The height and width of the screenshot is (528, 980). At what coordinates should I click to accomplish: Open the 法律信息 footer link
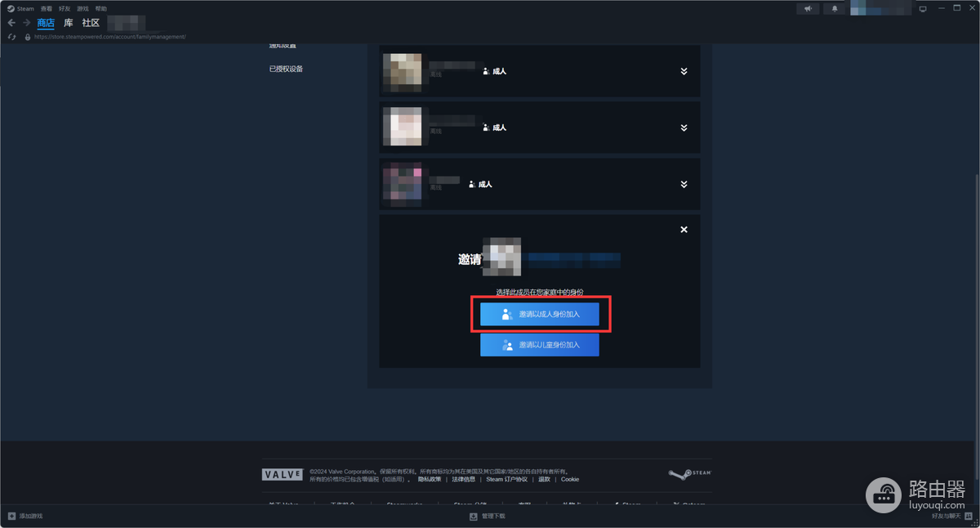coord(464,479)
